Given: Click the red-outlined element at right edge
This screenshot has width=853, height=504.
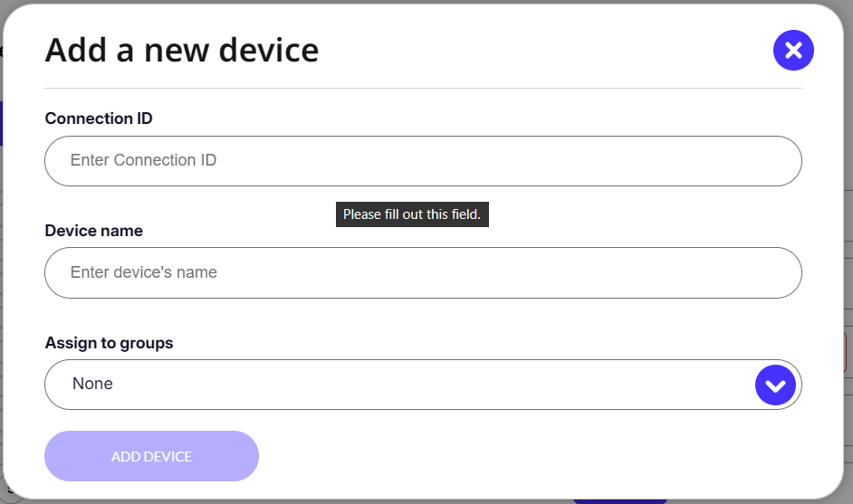Looking at the screenshot, I should pyautogui.click(x=846, y=352).
